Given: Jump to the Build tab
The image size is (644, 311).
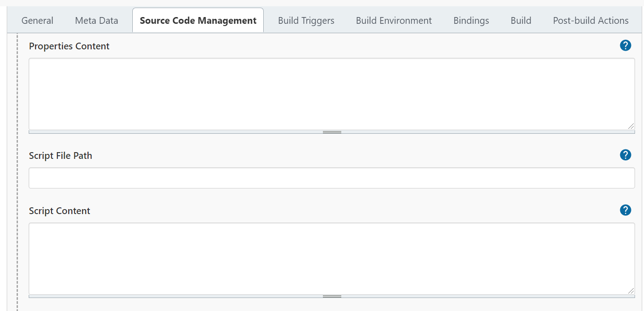Looking at the screenshot, I should [521, 21].
